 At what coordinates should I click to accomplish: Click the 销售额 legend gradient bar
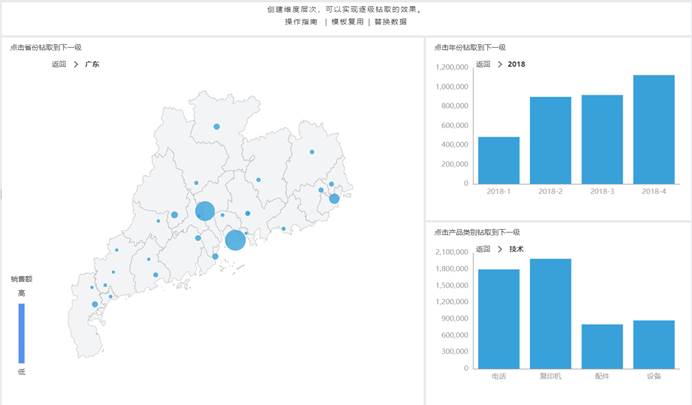(22, 333)
